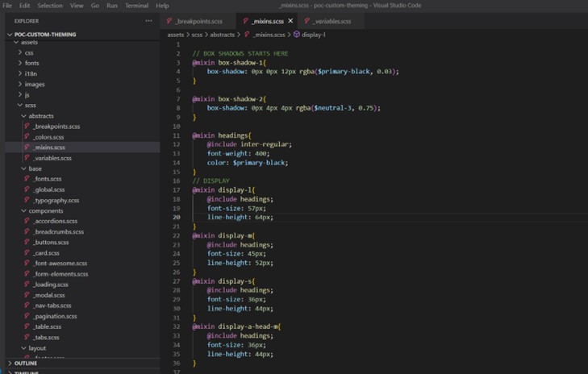Close the _mixins.scss editor tab

click(290, 21)
